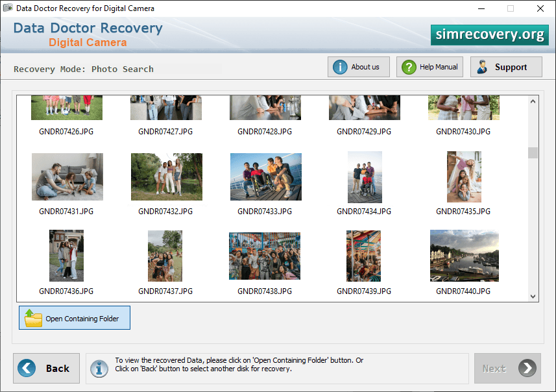Image resolution: width=556 pixels, height=392 pixels.
Task: Click the green Help Manual question icon
Action: pos(409,67)
